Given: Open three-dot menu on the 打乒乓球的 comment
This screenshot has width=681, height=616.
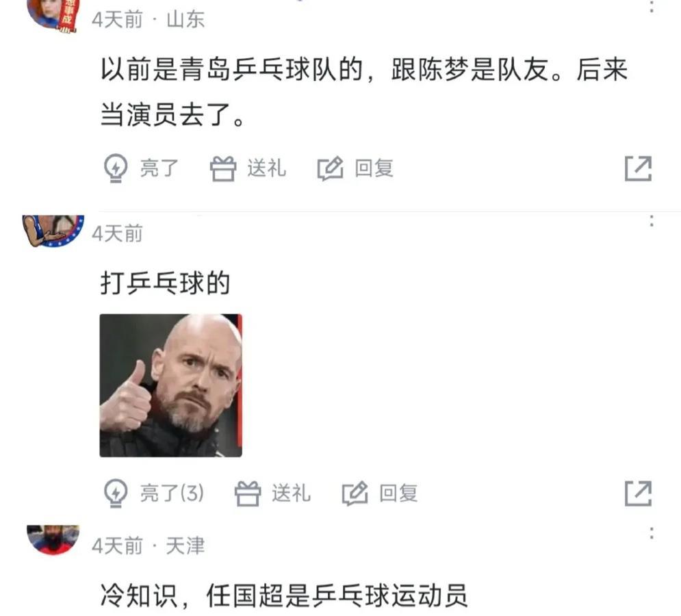Looking at the screenshot, I should (652, 220).
